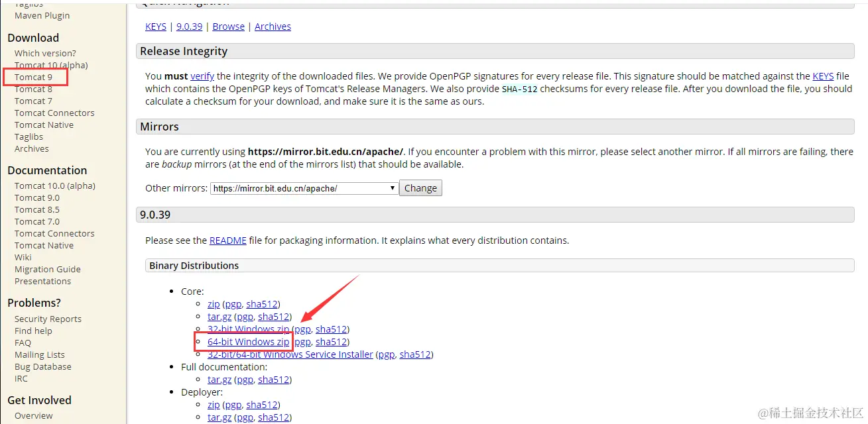The width and height of the screenshot is (868, 424).
Task: Open sidebar Which version? link
Action: (x=45, y=53)
